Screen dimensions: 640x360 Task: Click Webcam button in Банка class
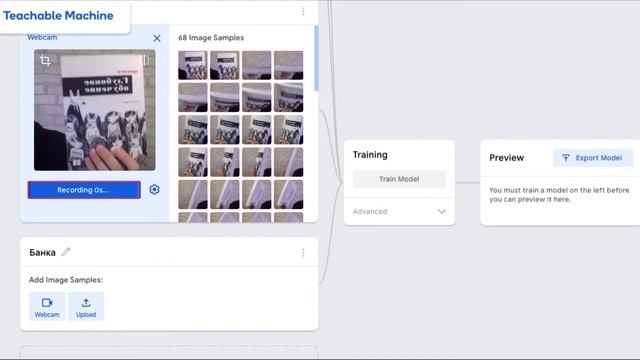click(x=47, y=307)
